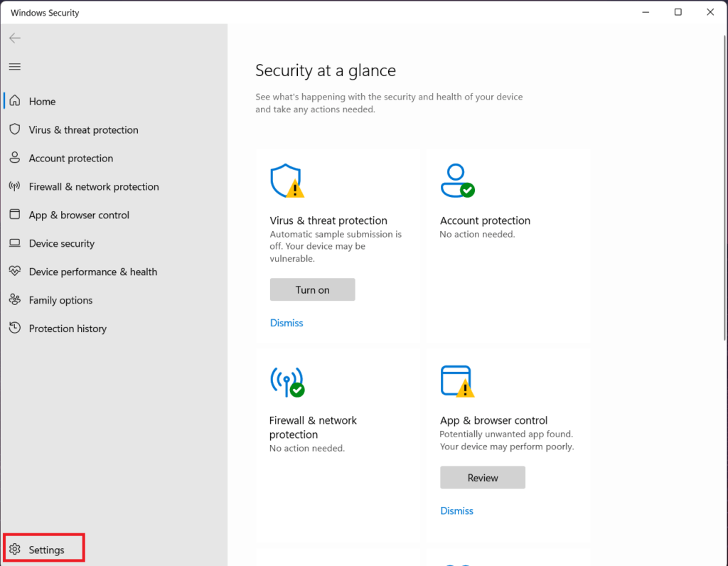Image resolution: width=728 pixels, height=566 pixels.
Task: Click the Family options people icon
Action: [15, 299]
